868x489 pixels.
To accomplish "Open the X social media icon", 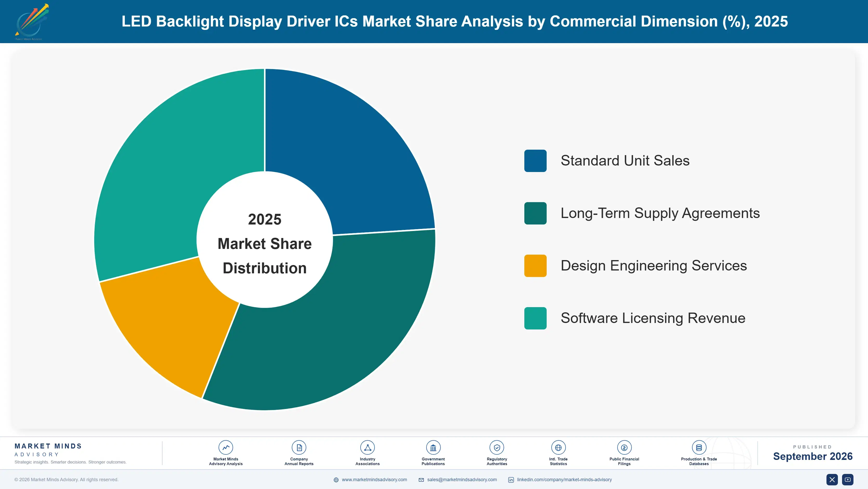I will 832,480.
